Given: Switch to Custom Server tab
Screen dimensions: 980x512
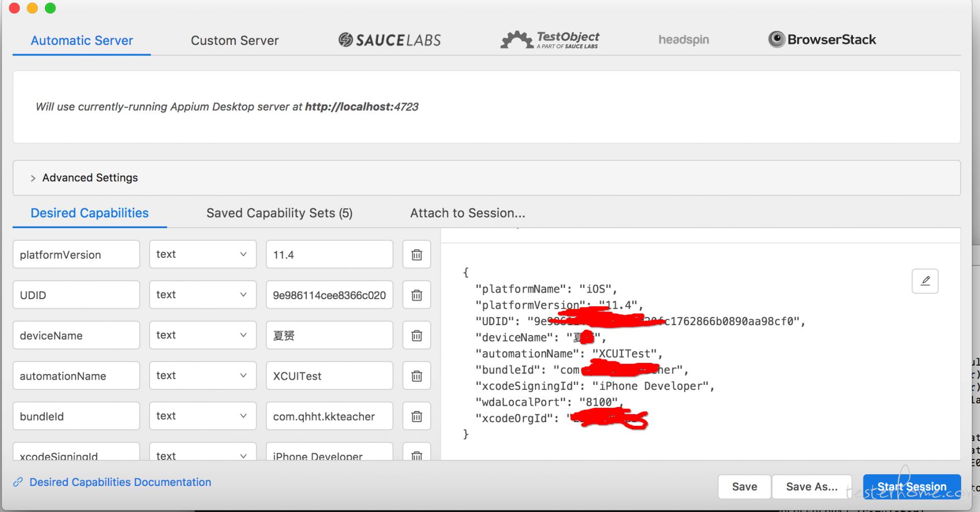Looking at the screenshot, I should 235,40.
